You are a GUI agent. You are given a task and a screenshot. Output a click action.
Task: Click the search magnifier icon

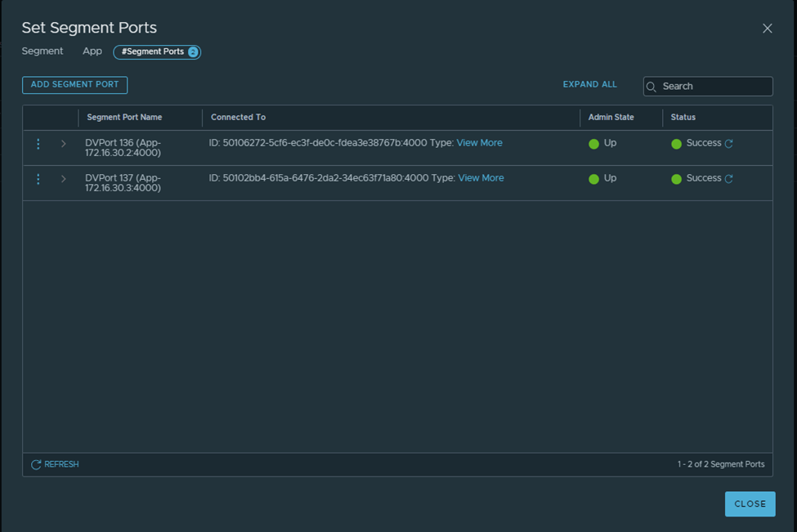pos(651,87)
